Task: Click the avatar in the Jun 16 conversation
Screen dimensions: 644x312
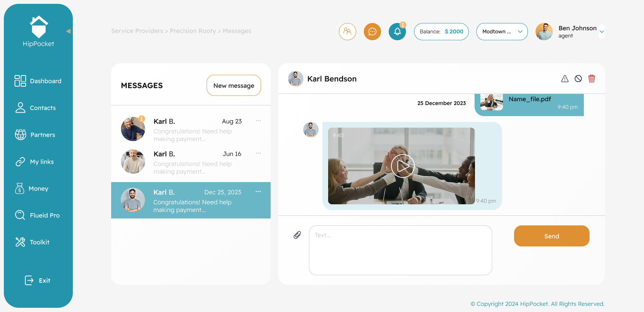Action: (133, 162)
